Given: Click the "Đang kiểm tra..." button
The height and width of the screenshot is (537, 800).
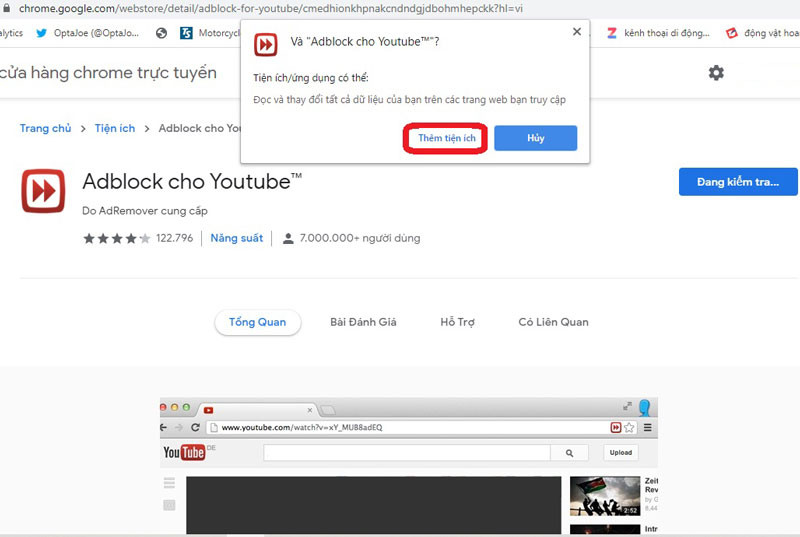Looking at the screenshot, I should [x=738, y=182].
